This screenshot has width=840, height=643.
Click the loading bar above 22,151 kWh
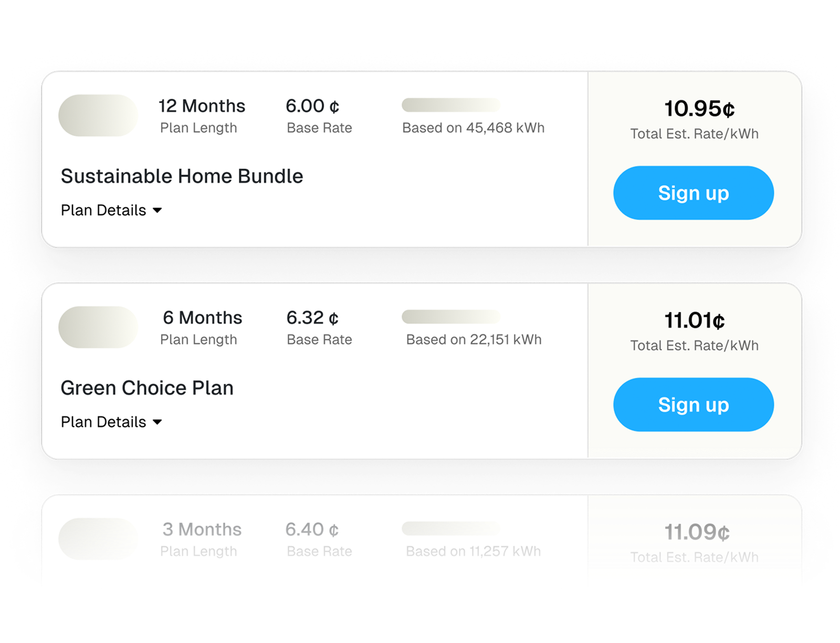pyautogui.click(x=450, y=317)
